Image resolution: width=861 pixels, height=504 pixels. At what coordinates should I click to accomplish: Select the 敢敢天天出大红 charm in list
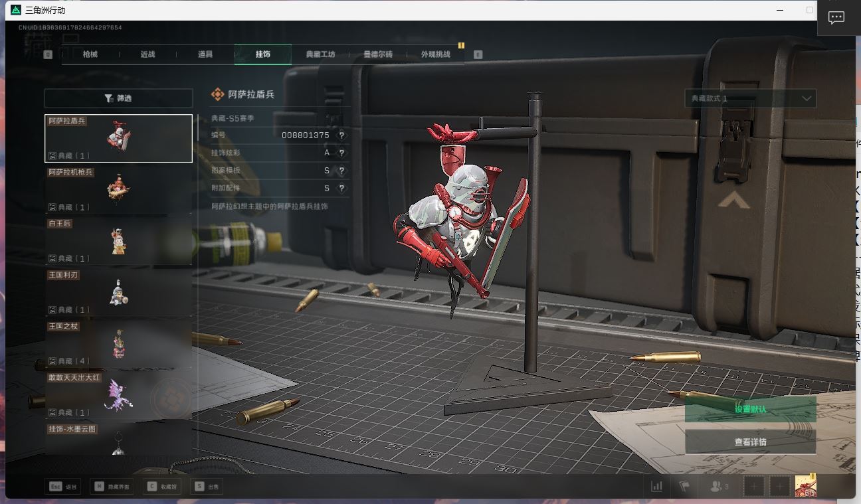(118, 395)
